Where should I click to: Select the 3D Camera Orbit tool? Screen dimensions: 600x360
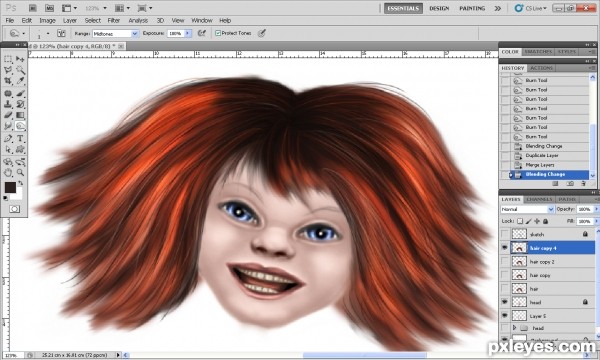pyautogui.click(x=20, y=162)
